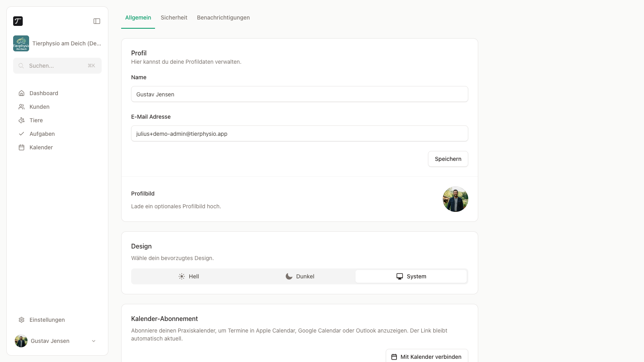Click the monitor icon for System design

tap(400, 276)
